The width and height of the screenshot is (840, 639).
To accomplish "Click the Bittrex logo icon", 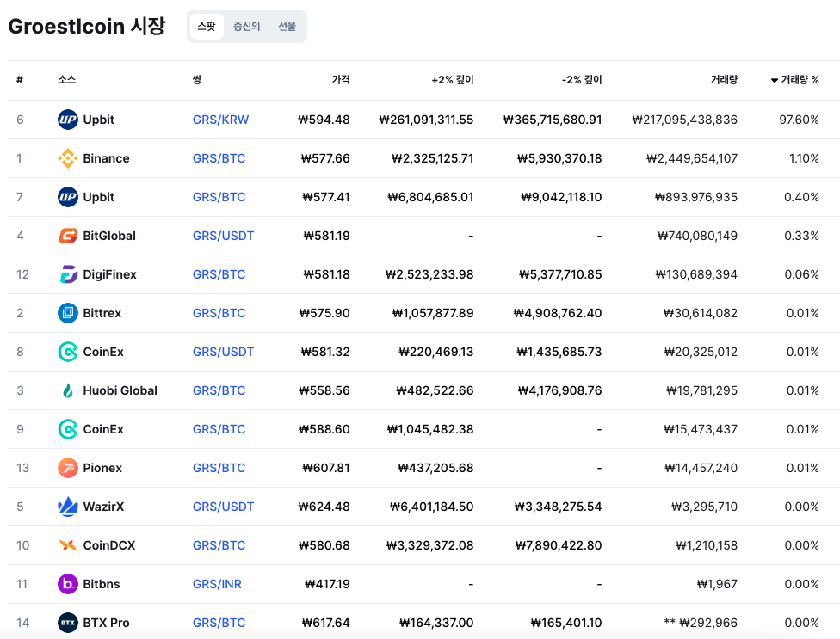I will click(67, 313).
